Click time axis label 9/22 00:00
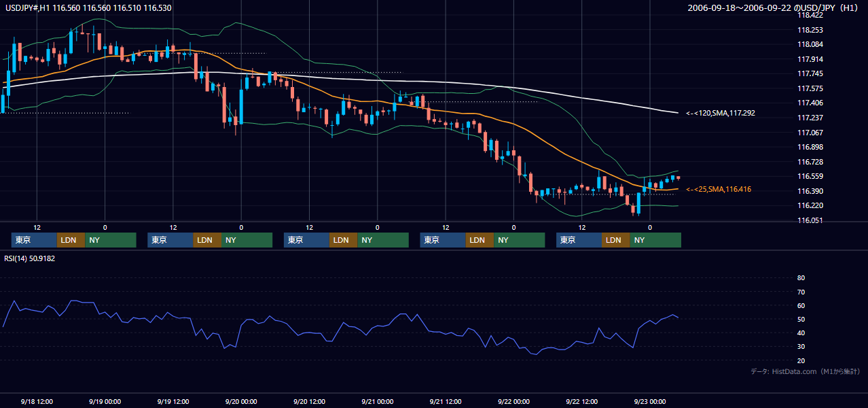 point(513,401)
